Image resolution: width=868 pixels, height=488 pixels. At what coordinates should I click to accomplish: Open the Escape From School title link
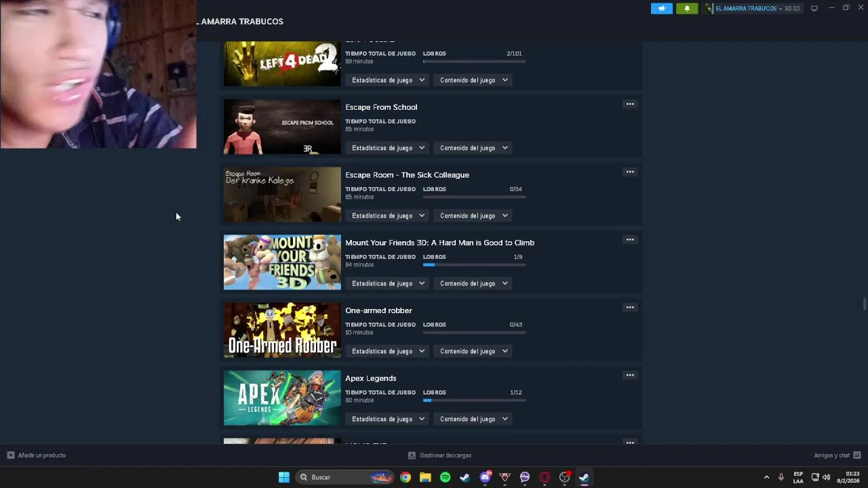[x=381, y=107]
